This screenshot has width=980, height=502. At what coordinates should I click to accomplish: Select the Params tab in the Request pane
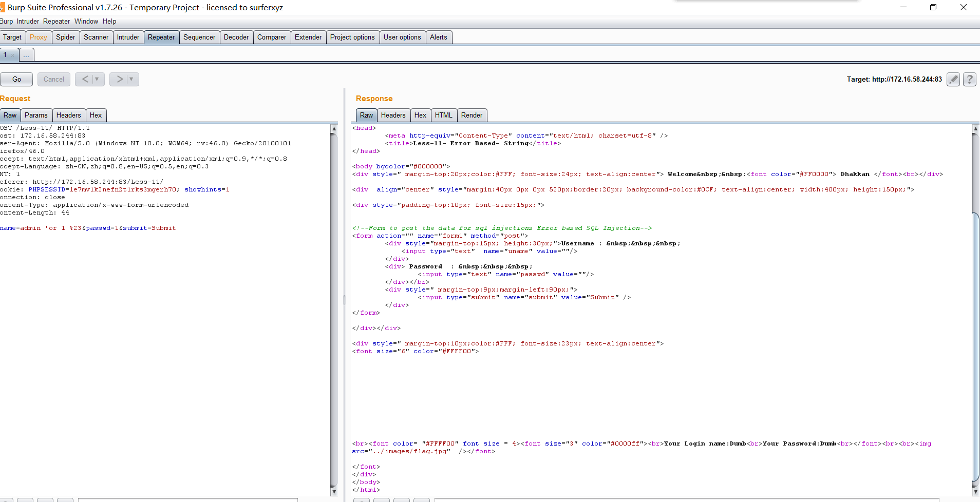coord(36,115)
